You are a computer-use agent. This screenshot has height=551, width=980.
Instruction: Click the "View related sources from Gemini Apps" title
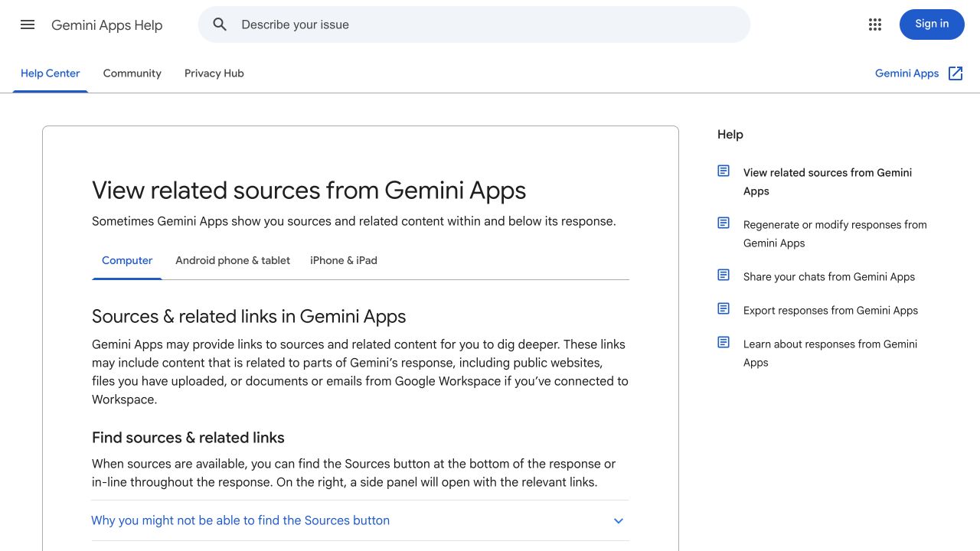pyautogui.click(x=309, y=190)
